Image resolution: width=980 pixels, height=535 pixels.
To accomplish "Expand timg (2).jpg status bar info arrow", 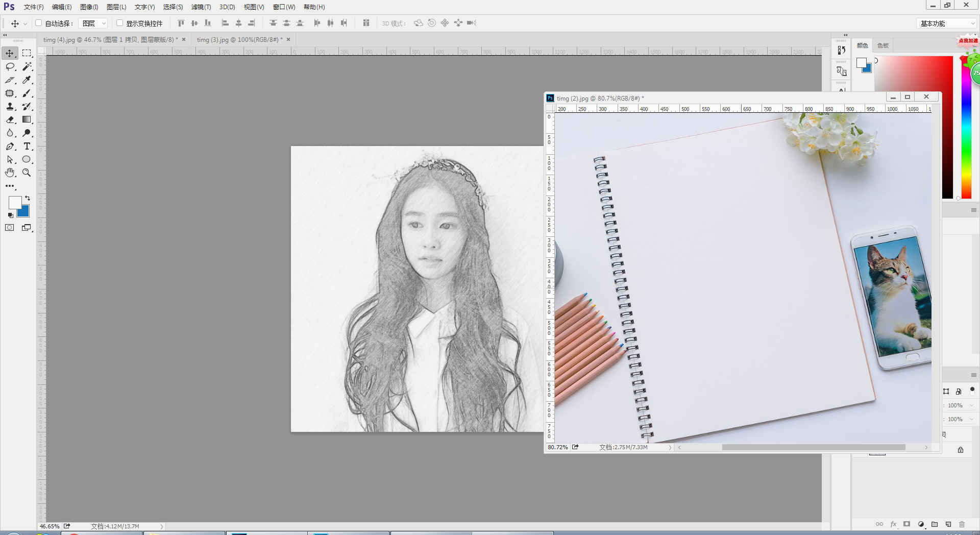I will (x=670, y=448).
